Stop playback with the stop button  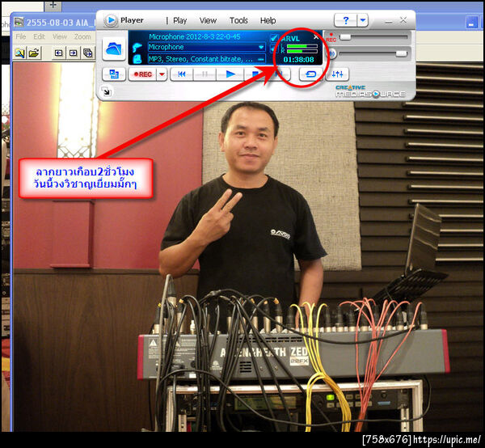coord(255,74)
